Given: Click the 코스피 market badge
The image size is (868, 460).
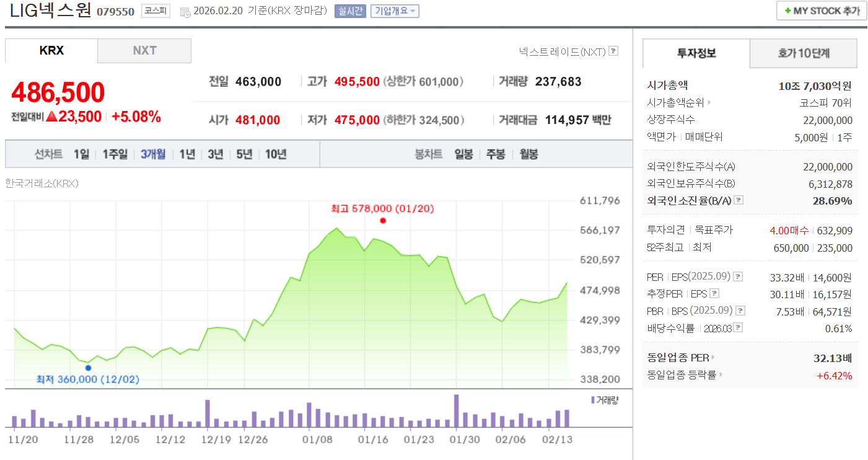Looking at the screenshot, I should 156,11.
